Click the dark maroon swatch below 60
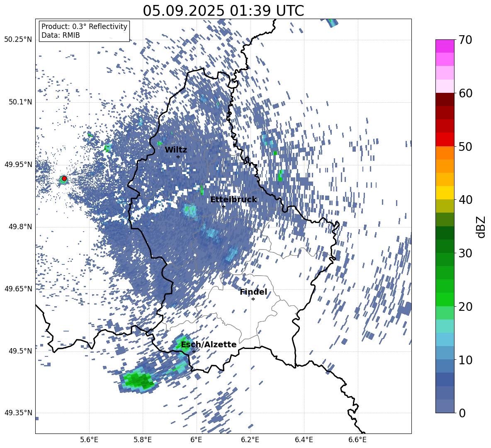 445,99
